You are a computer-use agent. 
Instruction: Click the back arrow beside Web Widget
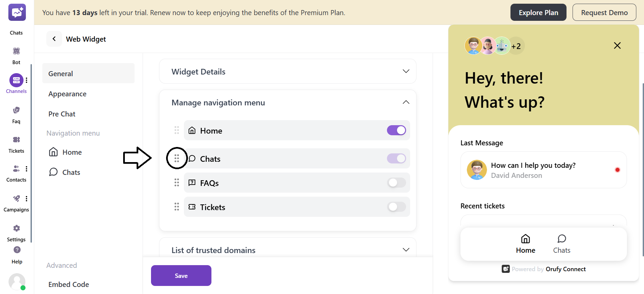(x=54, y=39)
